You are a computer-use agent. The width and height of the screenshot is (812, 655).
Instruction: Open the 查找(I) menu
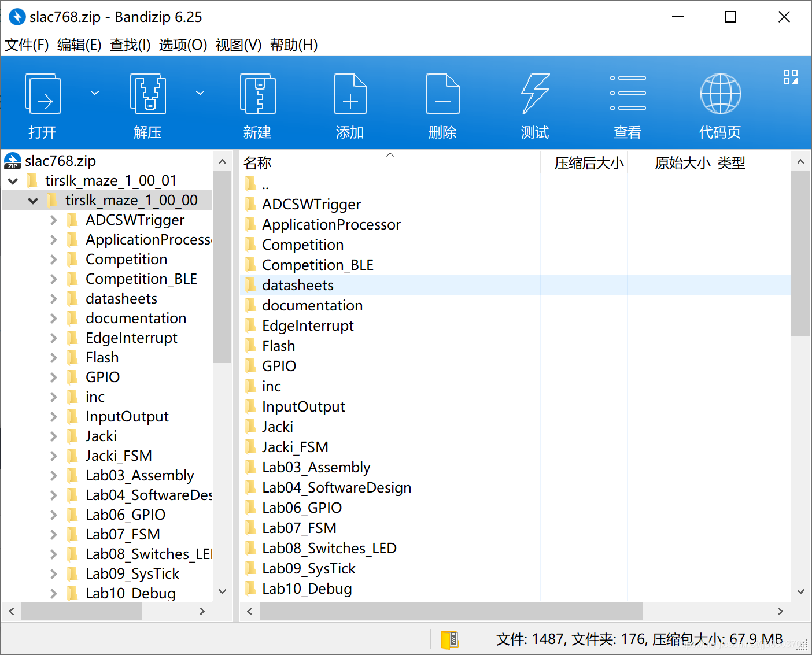130,45
